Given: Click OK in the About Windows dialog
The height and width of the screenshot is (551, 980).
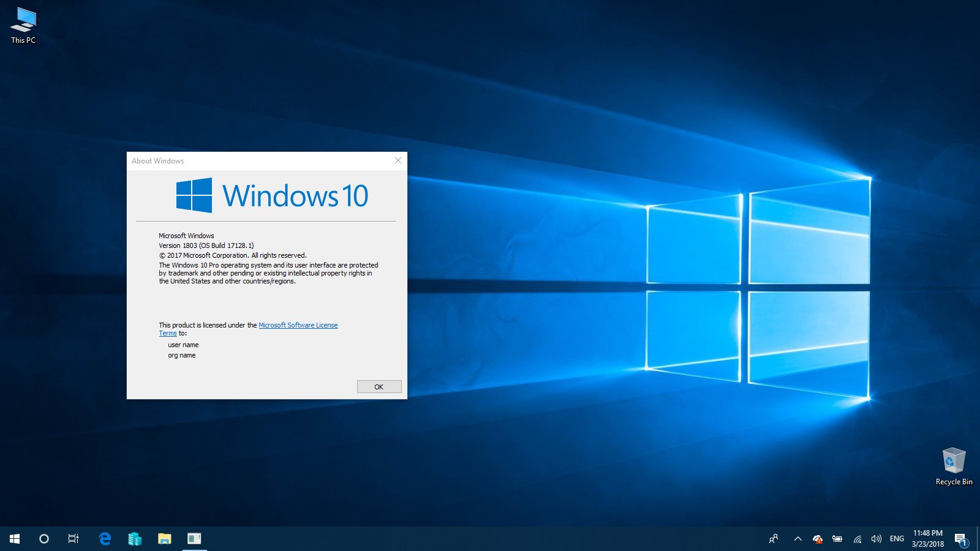Looking at the screenshot, I should [379, 387].
